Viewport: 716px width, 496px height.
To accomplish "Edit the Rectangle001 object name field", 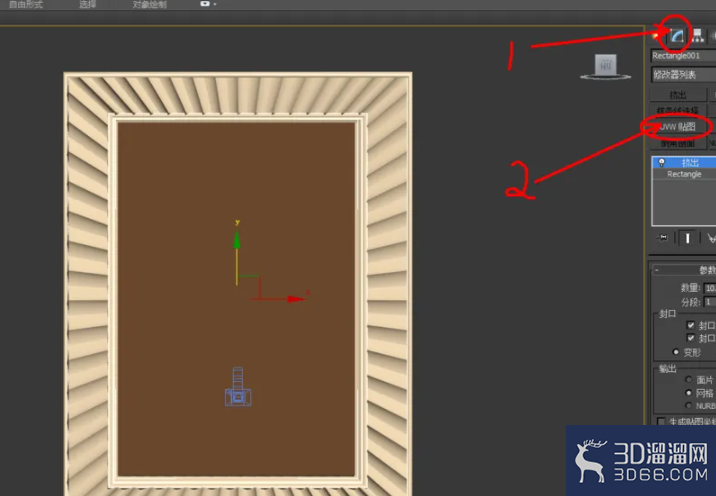I will tap(683, 56).
